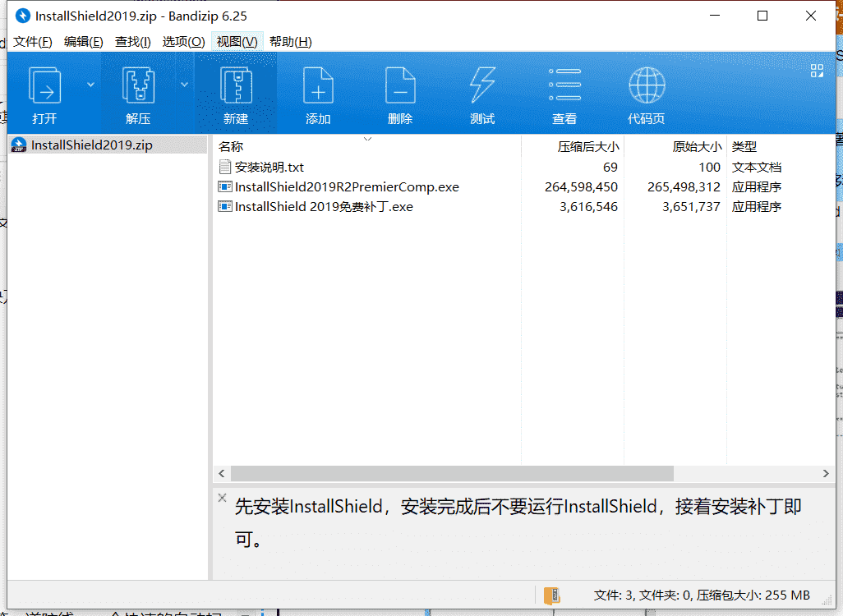Click the exe icon of InstallShield 2019免费补丁.exe

click(x=225, y=206)
